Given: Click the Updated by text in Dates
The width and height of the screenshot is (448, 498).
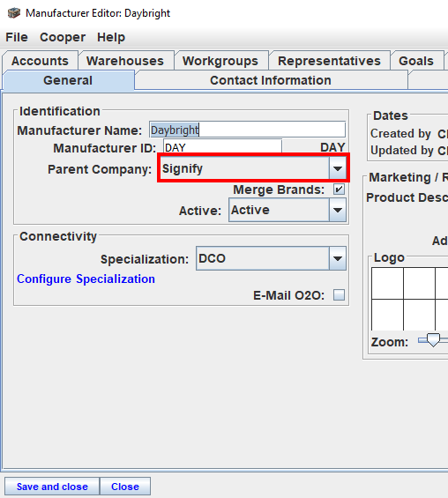Looking at the screenshot, I should click(x=402, y=150).
